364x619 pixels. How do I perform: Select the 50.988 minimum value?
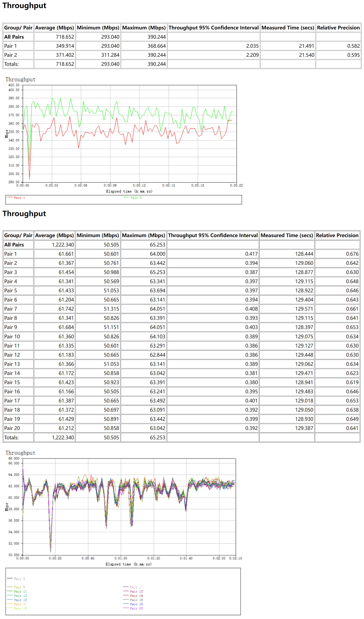click(111, 272)
